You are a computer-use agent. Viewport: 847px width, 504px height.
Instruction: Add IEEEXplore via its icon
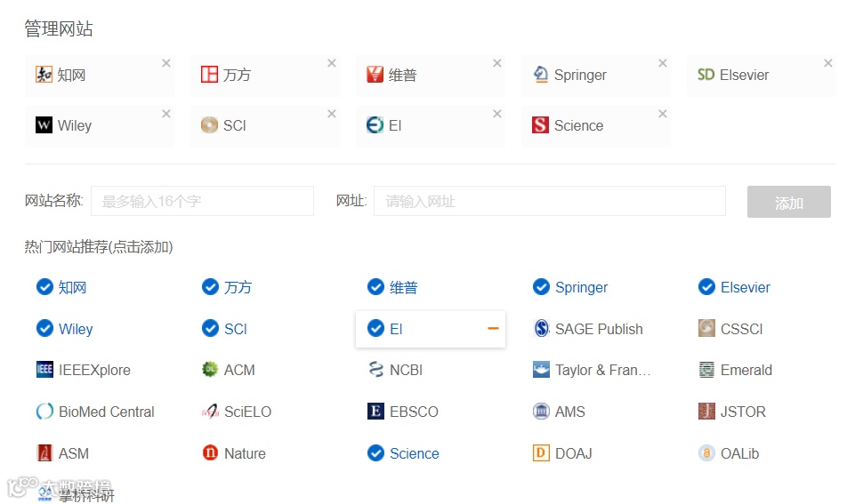[44, 370]
